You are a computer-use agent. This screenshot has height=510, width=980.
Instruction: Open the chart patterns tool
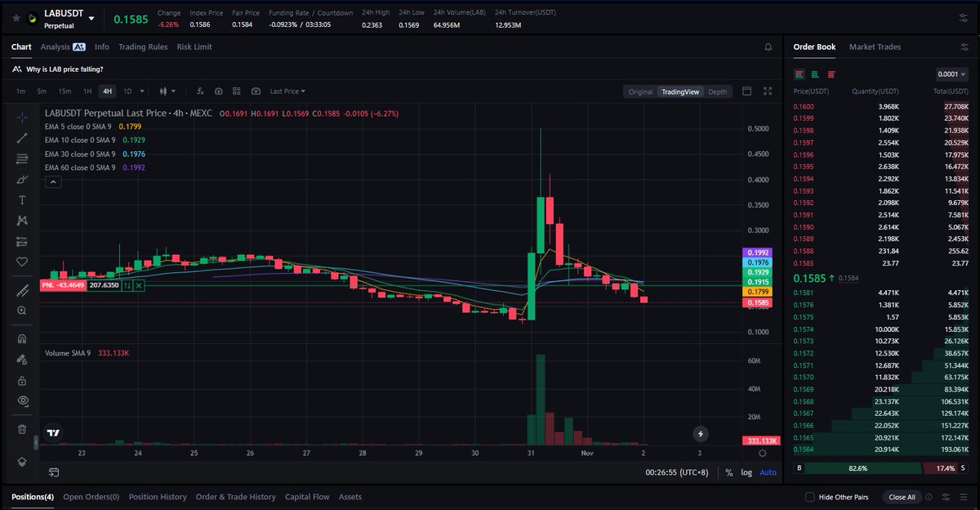[x=22, y=221]
